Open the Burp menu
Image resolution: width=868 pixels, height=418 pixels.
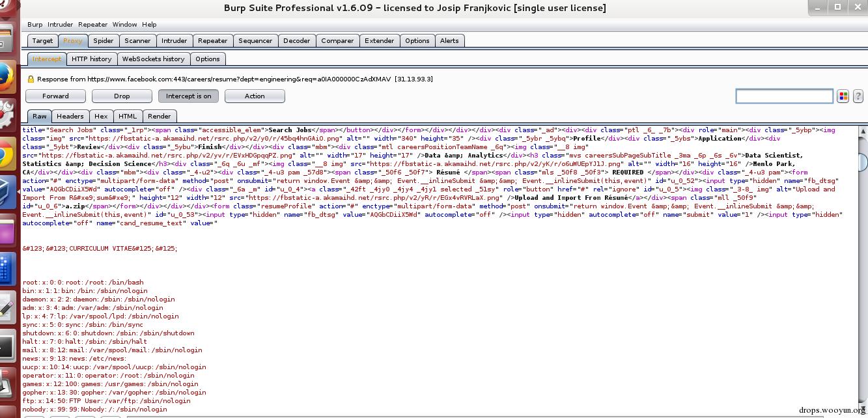35,25
